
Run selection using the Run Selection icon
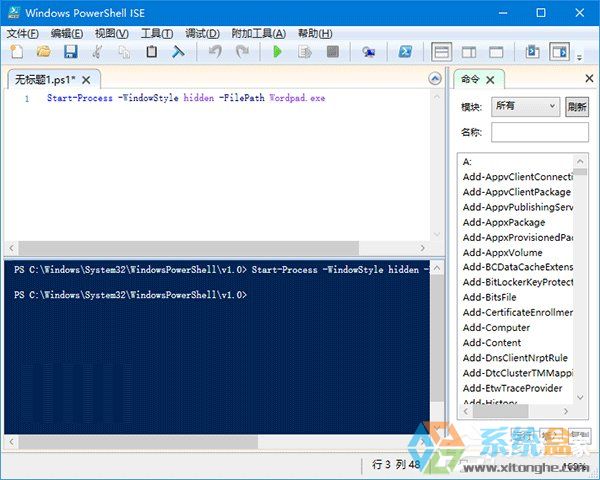pos(305,51)
